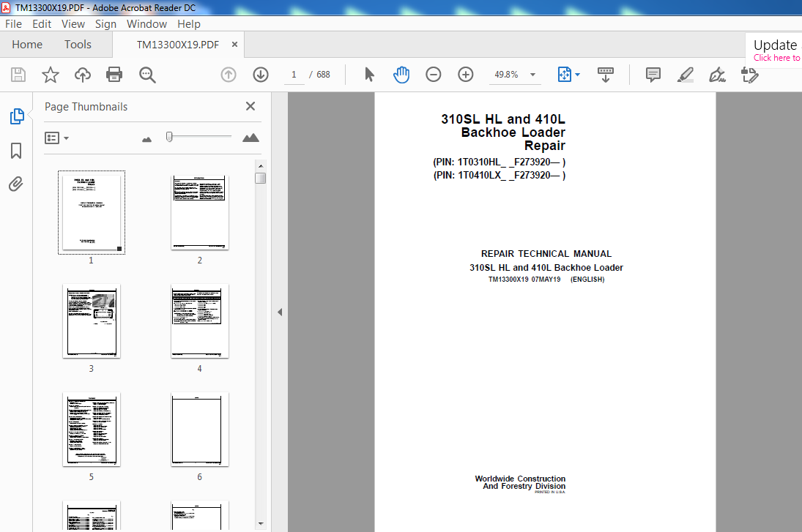Show the Page Thumbnails pane icon

17,116
